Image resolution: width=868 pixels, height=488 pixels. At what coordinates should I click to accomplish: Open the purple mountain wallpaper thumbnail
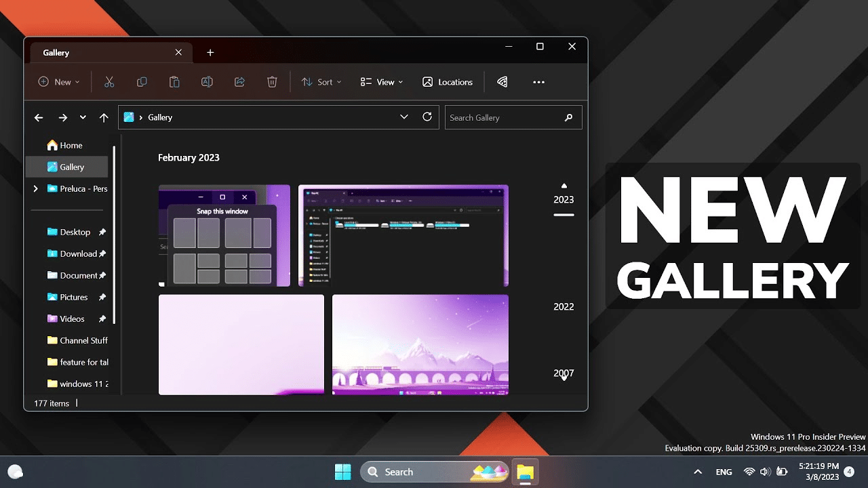[x=420, y=344]
